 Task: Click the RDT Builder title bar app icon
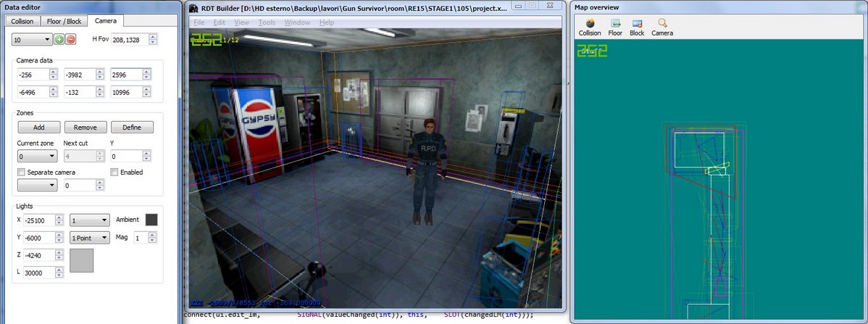tap(194, 7)
